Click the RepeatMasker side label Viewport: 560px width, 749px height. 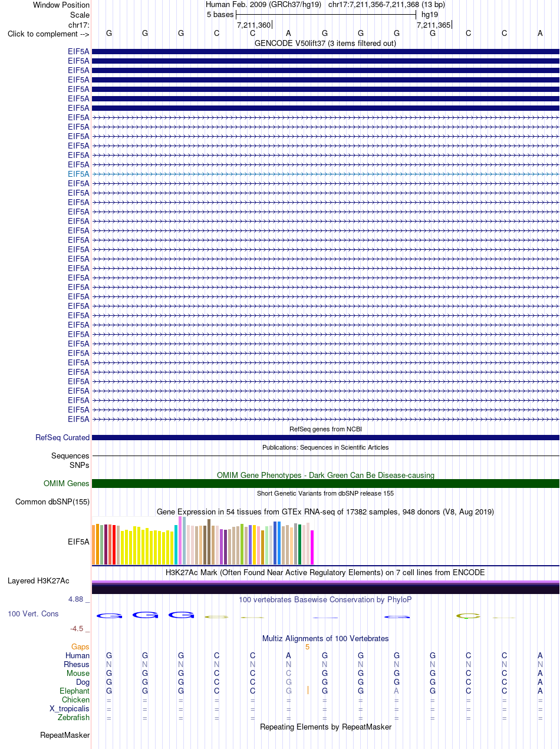65,735
